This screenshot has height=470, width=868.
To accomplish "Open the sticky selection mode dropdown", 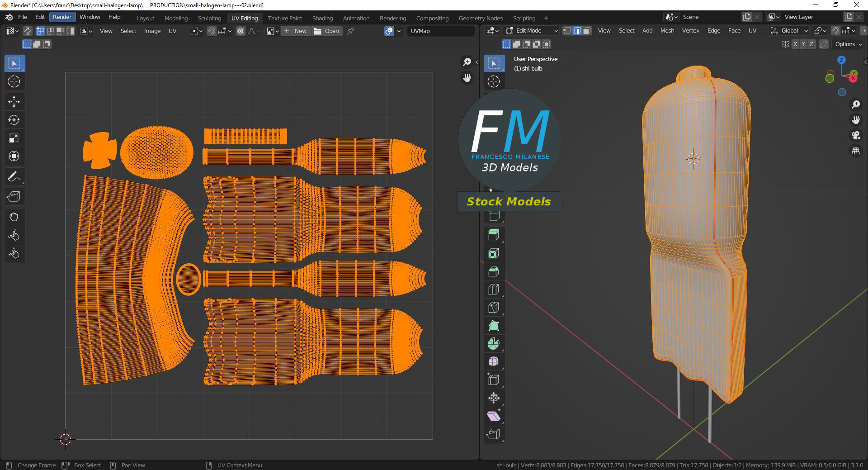I will pos(86,31).
